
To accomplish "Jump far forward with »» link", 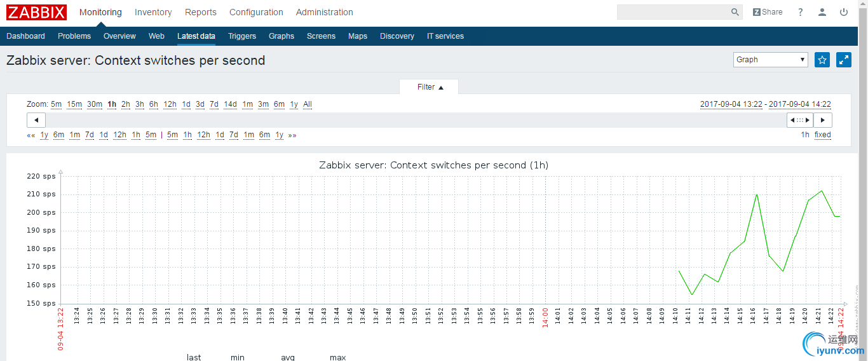I will [x=292, y=135].
